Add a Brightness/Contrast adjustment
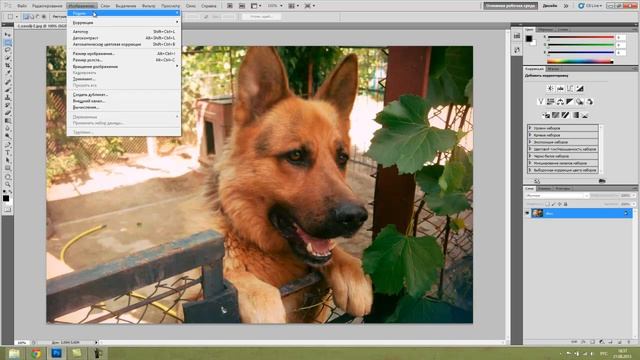Viewport: 640px width, 360px height. click(x=550, y=88)
